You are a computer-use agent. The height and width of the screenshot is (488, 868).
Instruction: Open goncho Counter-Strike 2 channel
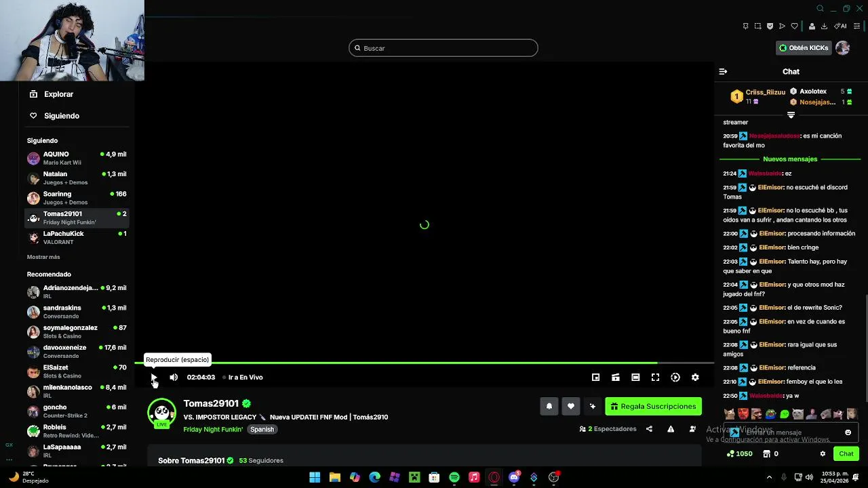[x=77, y=411]
